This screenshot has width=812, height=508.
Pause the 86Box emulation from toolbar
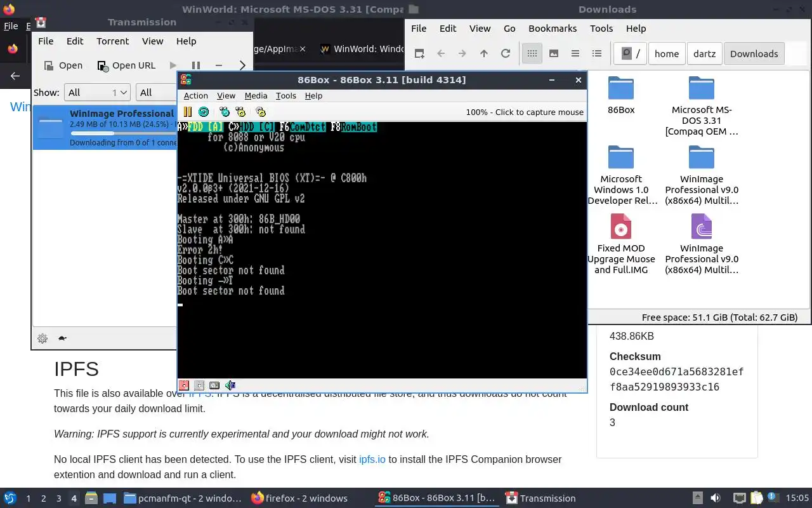188,112
